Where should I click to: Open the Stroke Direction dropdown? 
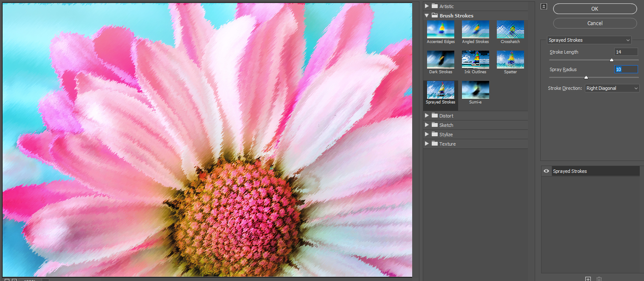click(612, 88)
